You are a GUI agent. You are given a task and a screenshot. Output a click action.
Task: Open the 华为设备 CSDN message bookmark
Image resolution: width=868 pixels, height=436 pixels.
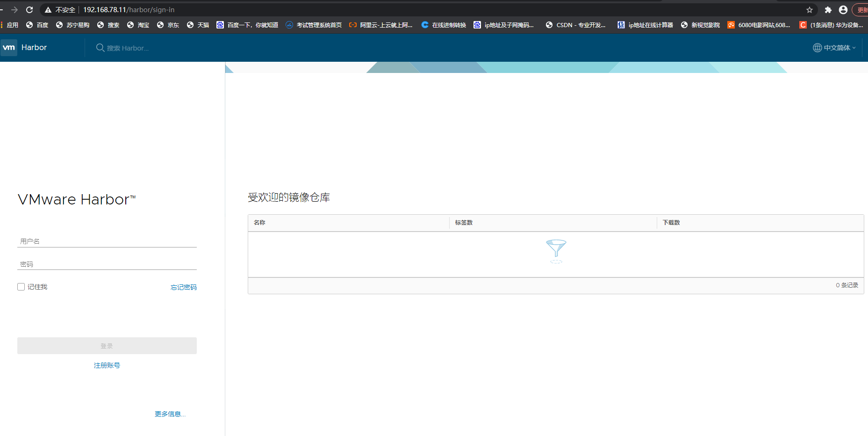click(832, 25)
